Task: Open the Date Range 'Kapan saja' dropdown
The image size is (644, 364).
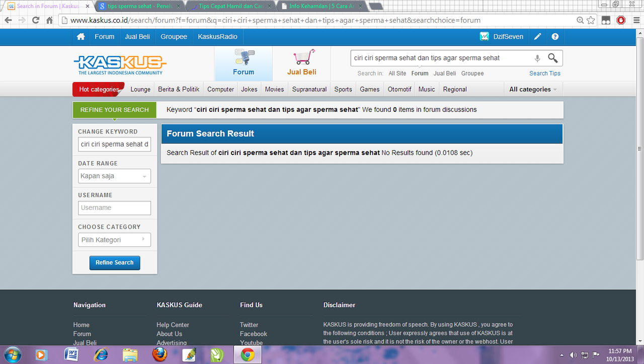Action: (114, 176)
